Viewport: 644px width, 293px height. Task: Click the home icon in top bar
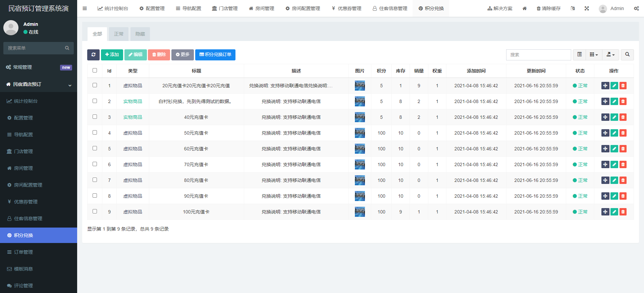(x=525, y=8)
